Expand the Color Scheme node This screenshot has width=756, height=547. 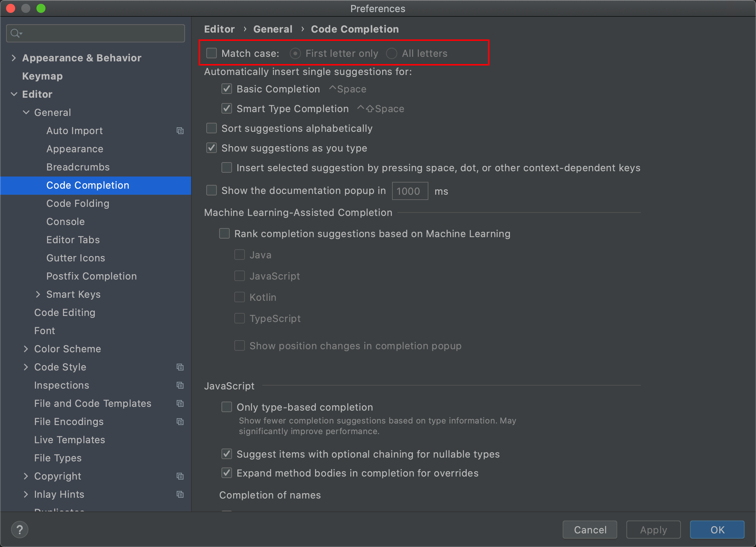(x=26, y=349)
